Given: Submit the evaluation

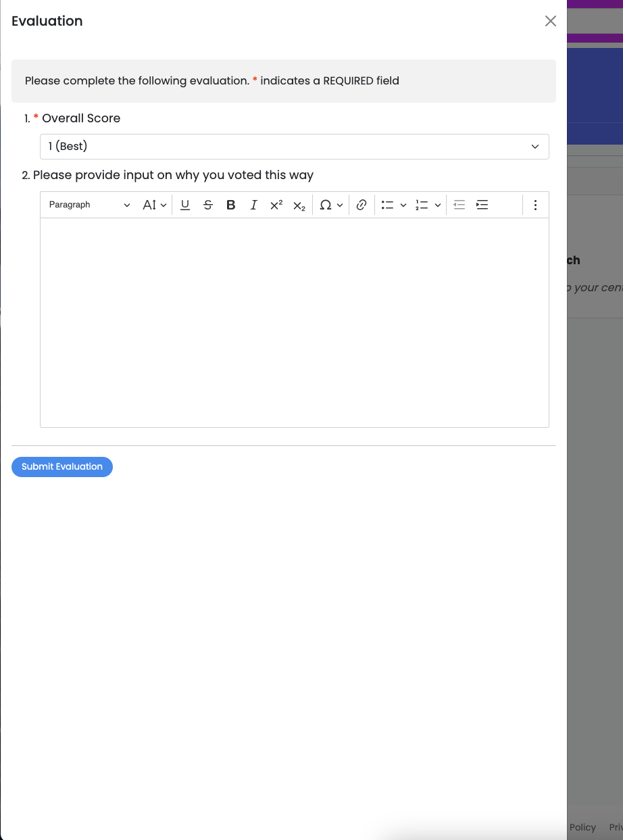Looking at the screenshot, I should tap(61, 467).
